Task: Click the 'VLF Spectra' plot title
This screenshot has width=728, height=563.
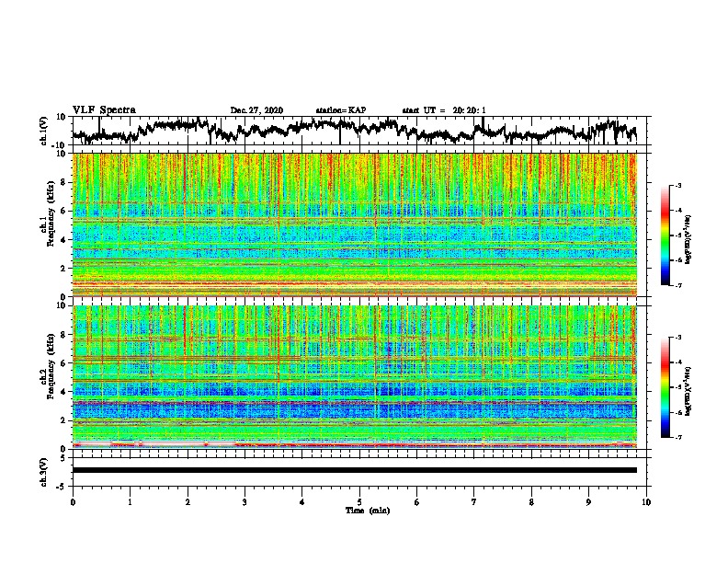Action: coord(104,110)
